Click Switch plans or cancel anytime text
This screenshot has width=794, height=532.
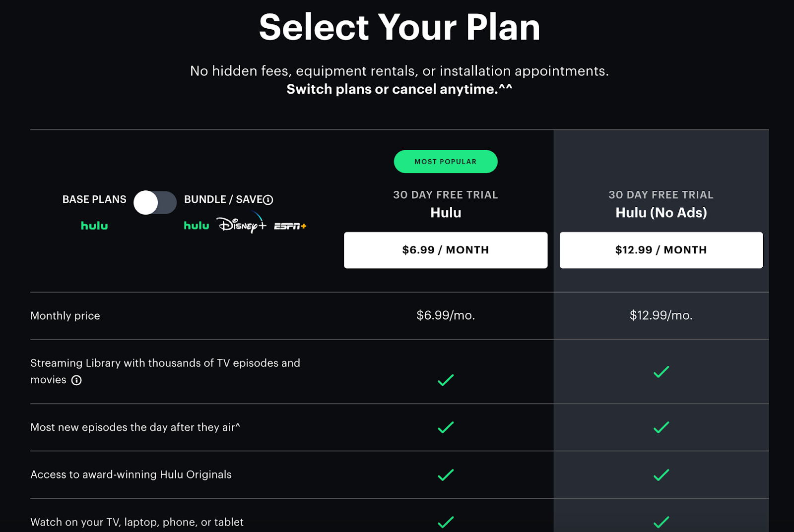pyautogui.click(x=399, y=89)
